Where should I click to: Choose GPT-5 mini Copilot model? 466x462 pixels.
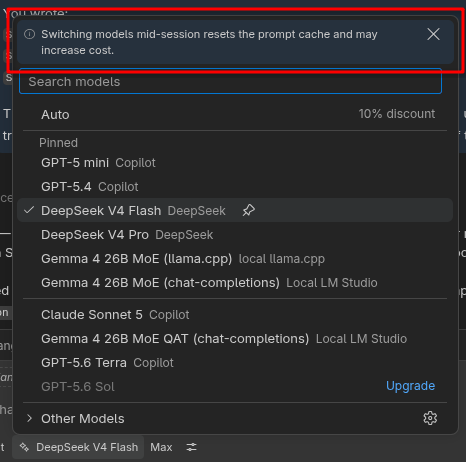[235, 163]
